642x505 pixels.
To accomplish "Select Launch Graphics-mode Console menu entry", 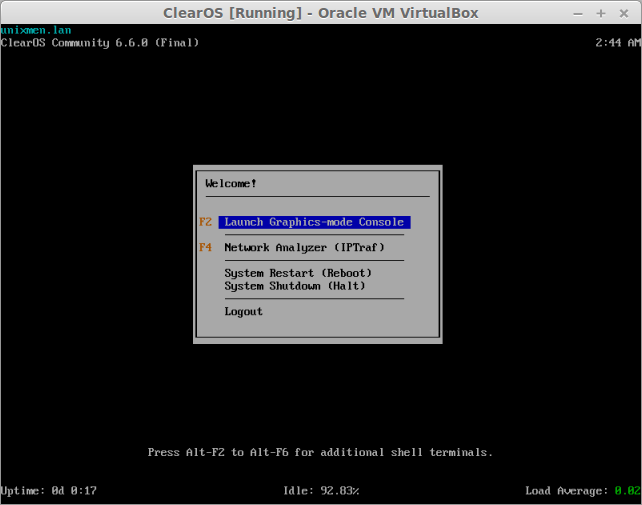I will coord(314,222).
